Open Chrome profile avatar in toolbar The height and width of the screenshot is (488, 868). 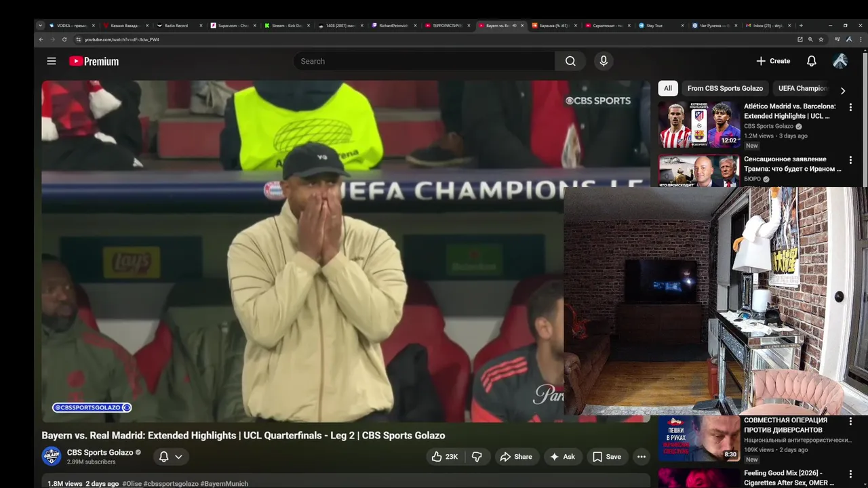point(848,39)
